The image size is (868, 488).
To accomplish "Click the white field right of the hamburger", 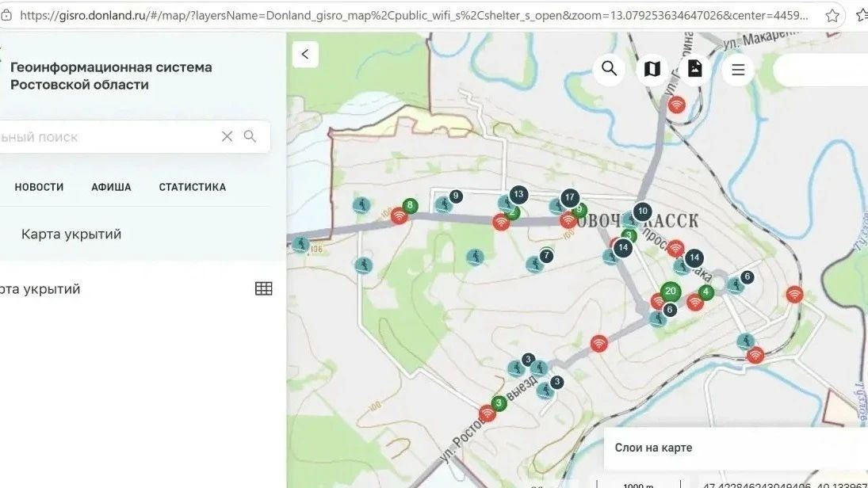I will click(x=820, y=70).
